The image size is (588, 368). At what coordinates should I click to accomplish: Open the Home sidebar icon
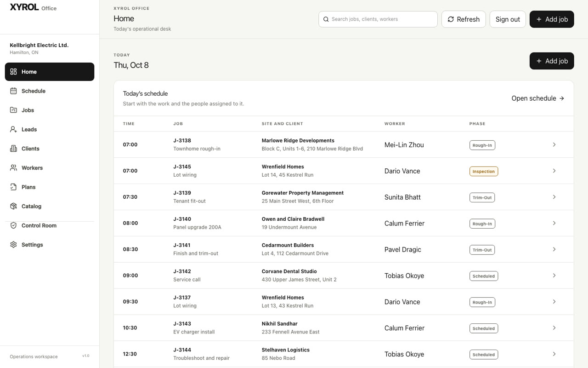click(13, 72)
